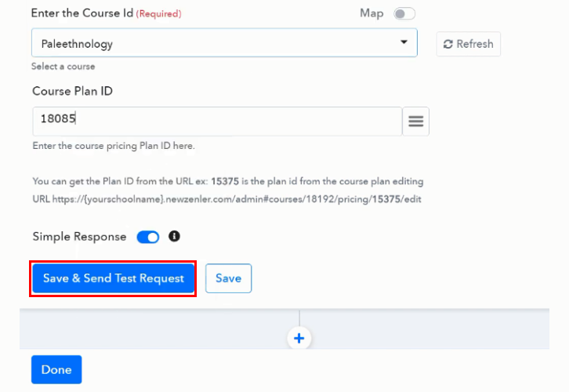Click the Course Plan ID label
Viewport: 569px width, 392px height.
72,91
